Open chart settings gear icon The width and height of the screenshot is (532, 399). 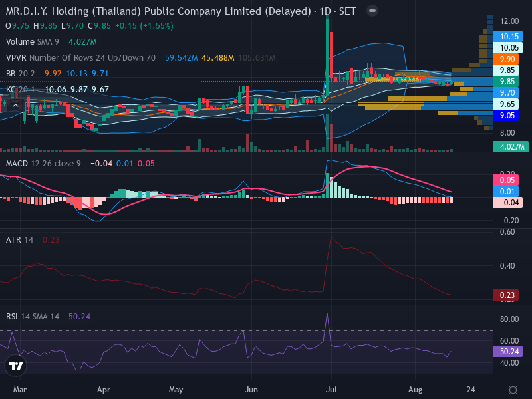513,390
